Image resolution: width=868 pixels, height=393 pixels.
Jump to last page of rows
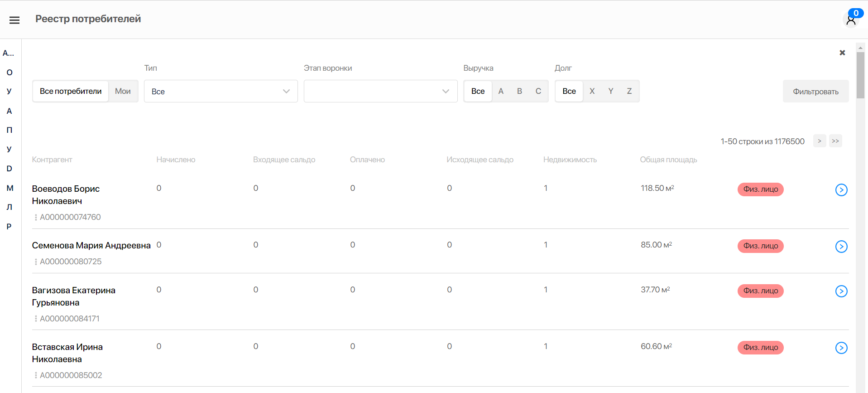click(x=835, y=141)
